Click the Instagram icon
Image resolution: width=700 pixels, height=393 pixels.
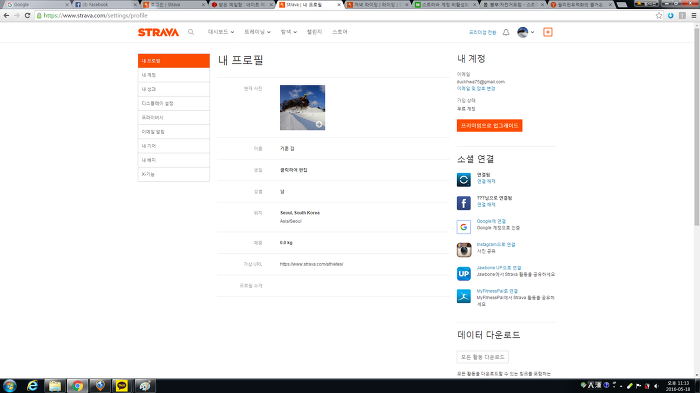coord(463,250)
